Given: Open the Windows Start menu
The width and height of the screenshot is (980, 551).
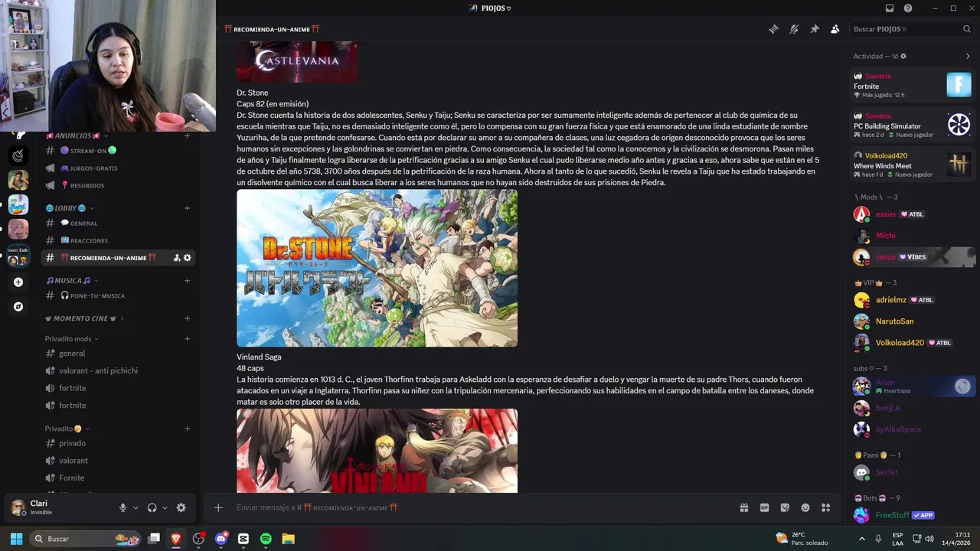Looking at the screenshot, I should pos(16,539).
